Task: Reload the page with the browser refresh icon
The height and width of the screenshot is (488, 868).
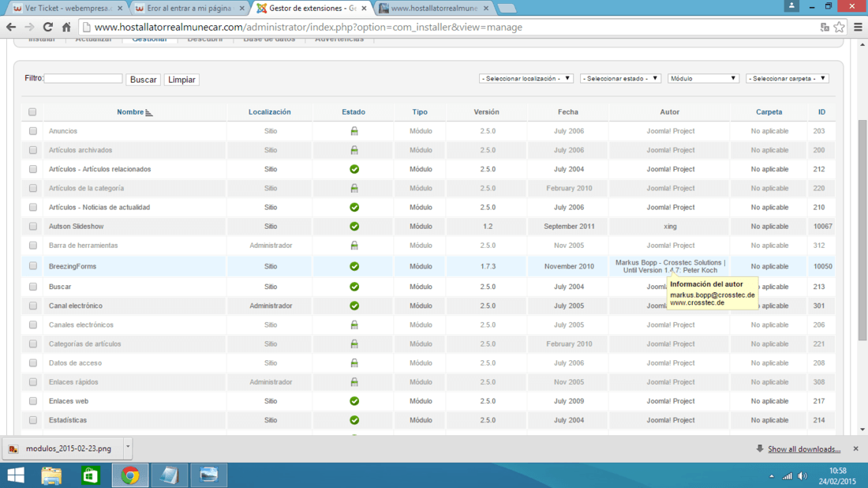Action: tap(48, 27)
